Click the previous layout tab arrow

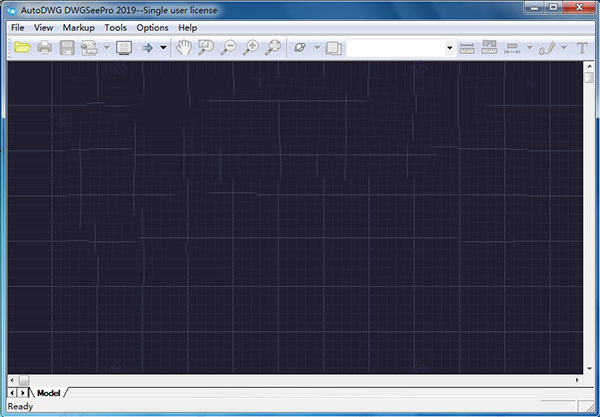(12, 393)
